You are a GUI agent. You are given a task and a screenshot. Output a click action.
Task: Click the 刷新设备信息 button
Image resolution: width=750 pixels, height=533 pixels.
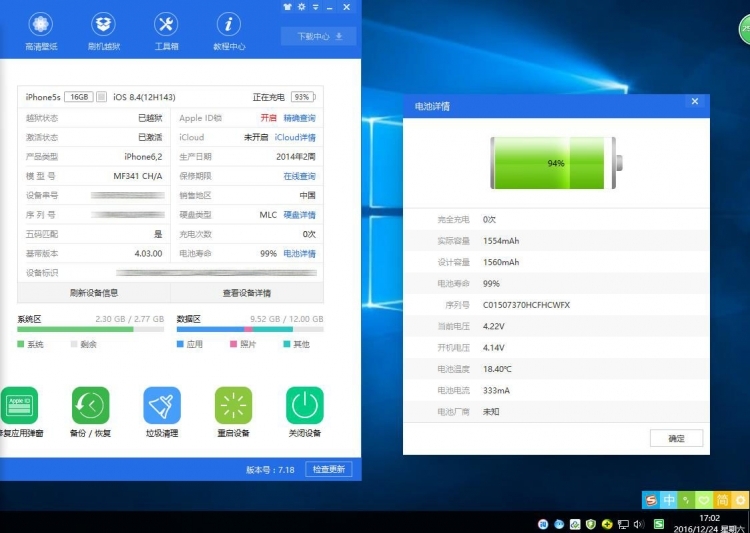pos(94,293)
